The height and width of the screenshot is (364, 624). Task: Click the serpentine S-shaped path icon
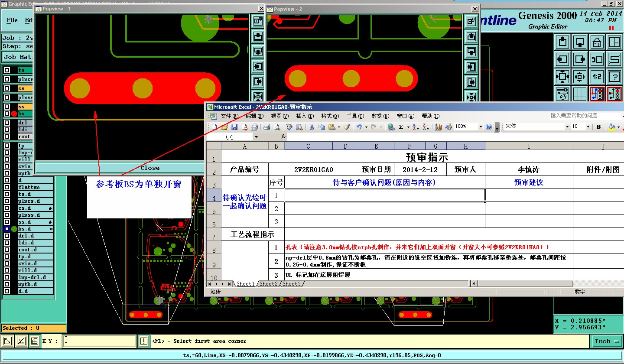(x=614, y=59)
